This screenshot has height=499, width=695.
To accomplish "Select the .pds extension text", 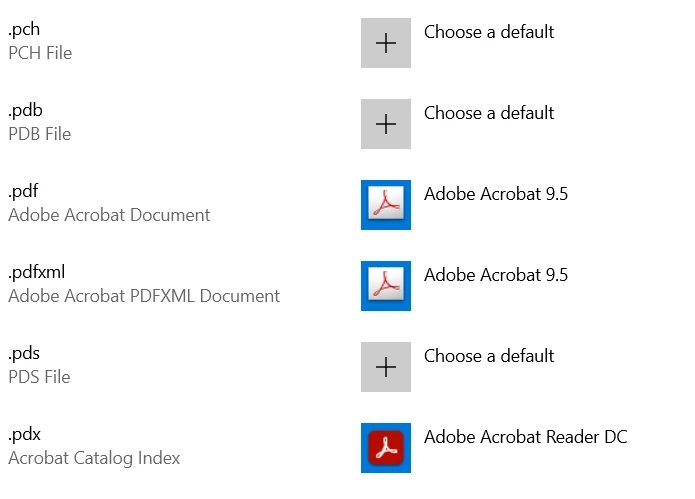I will pos(24,354).
